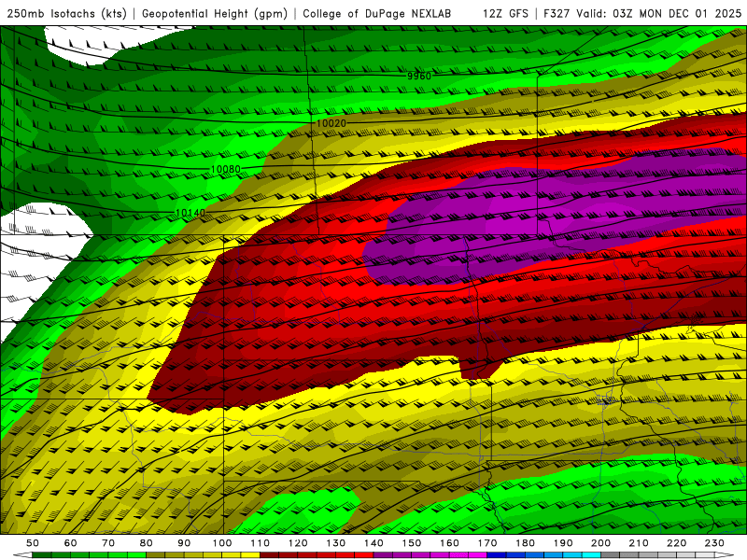This screenshot has width=747, height=560.
Task: Pick the dark blue swatch under 170
Action: click(497, 555)
